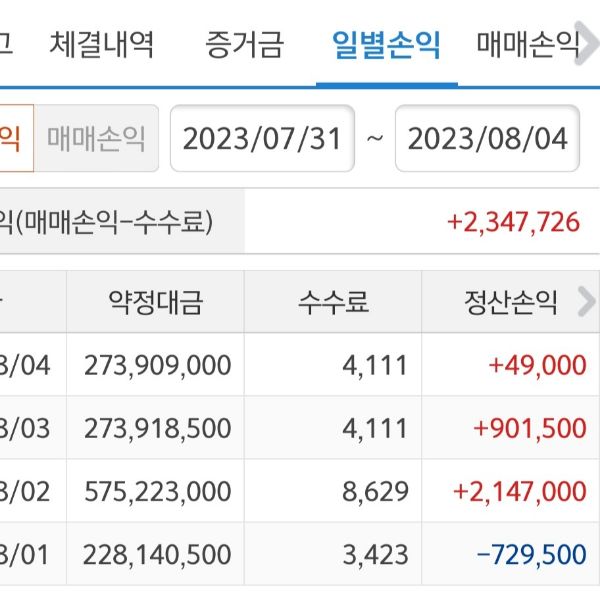
Task: Open the 체결내역 tab
Action: coord(101,45)
